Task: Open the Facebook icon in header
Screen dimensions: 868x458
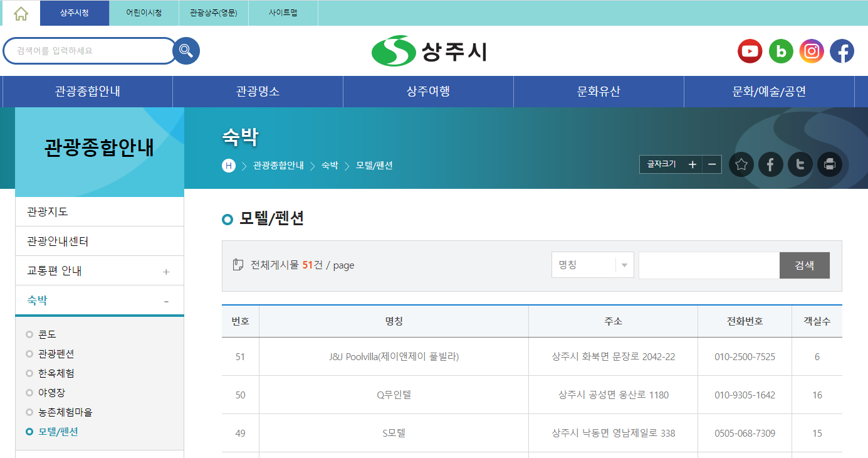Action: coord(842,51)
